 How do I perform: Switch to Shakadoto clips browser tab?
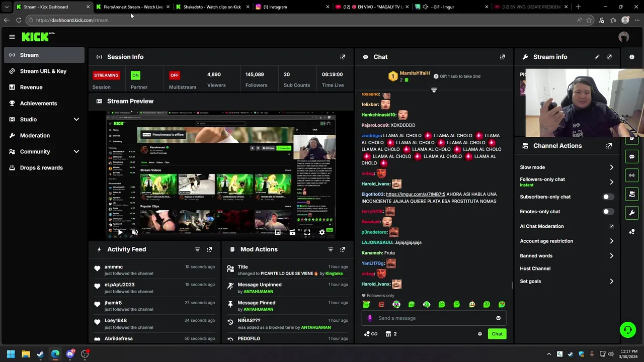click(212, 7)
